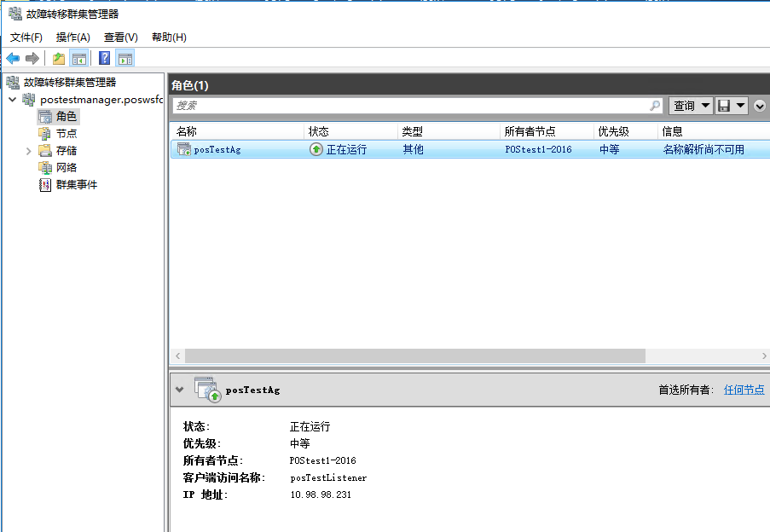This screenshot has height=532, width=770.
Task: Click the IP address 10.98.98.231 value
Action: (321, 494)
